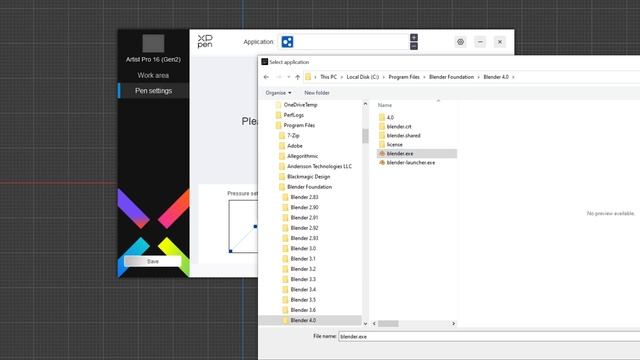Open the Pen settings tab
640x360 pixels.
(153, 91)
